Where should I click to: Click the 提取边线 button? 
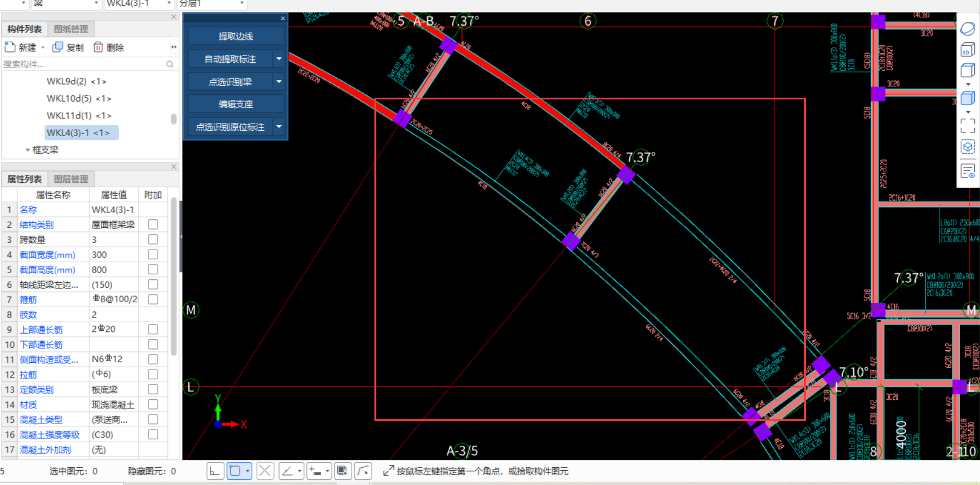236,36
